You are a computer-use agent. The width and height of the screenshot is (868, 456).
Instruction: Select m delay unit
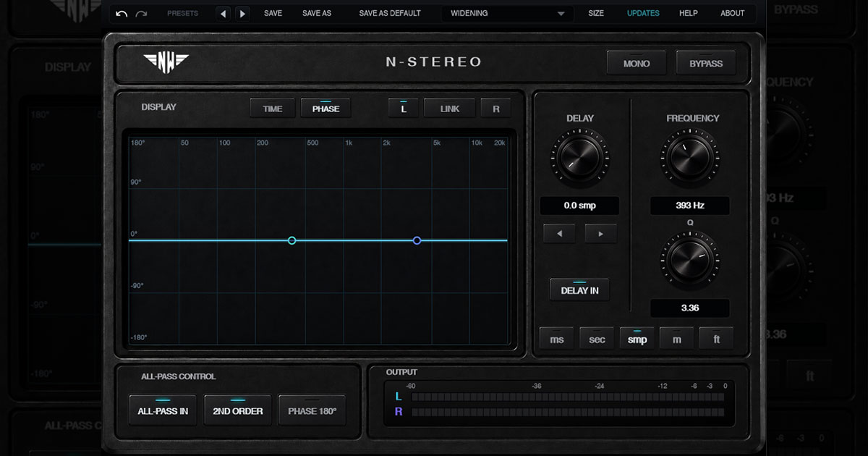coord(676,339)
